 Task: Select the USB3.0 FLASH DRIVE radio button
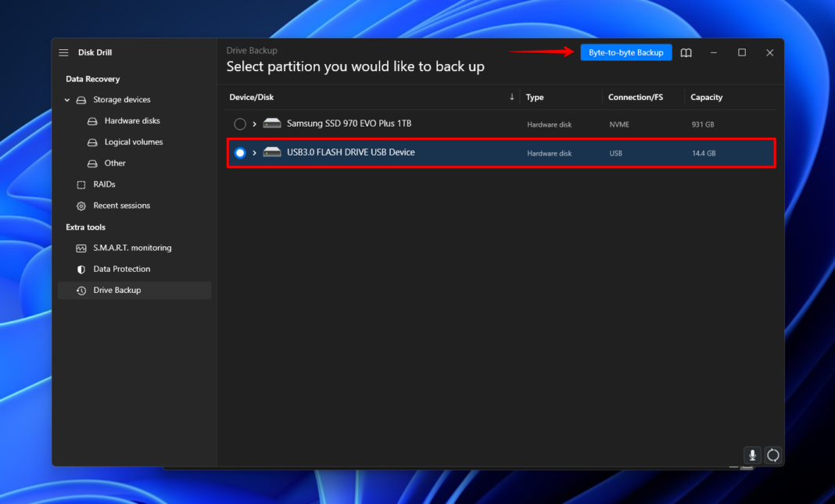point(239,152)
